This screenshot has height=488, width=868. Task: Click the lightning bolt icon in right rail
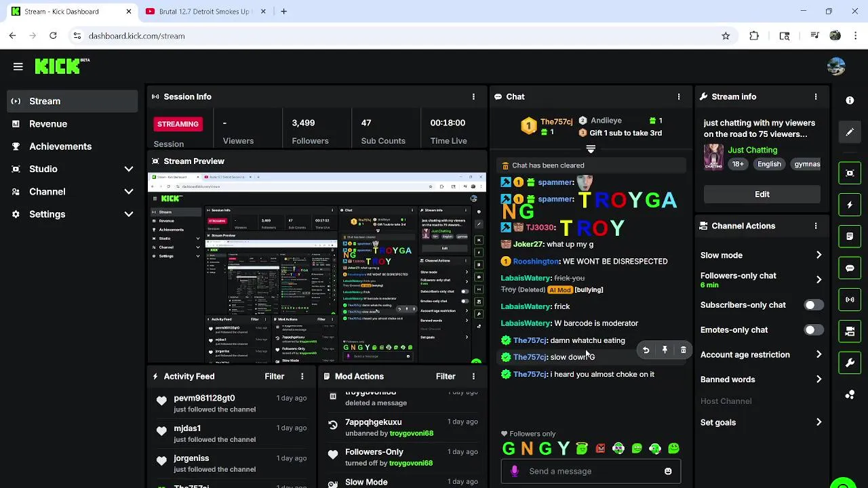(x=850, y=205)
